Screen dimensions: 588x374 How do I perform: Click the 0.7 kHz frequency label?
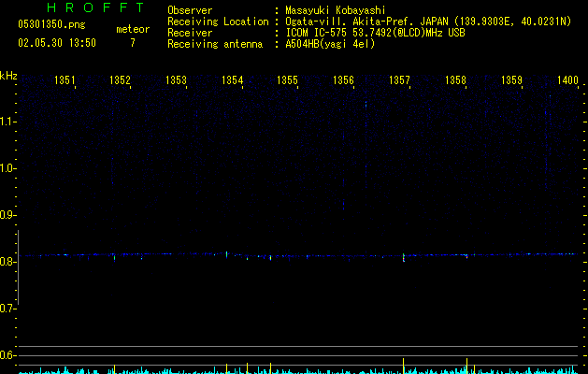pos(7,309)
